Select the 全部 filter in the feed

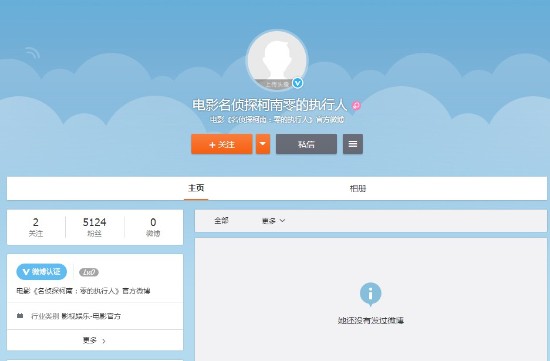pyautogui.click(x=221, y=221)
